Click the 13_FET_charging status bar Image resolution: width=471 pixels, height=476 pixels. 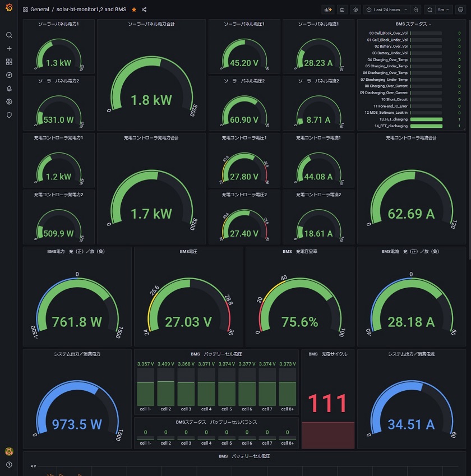[426, 119]
